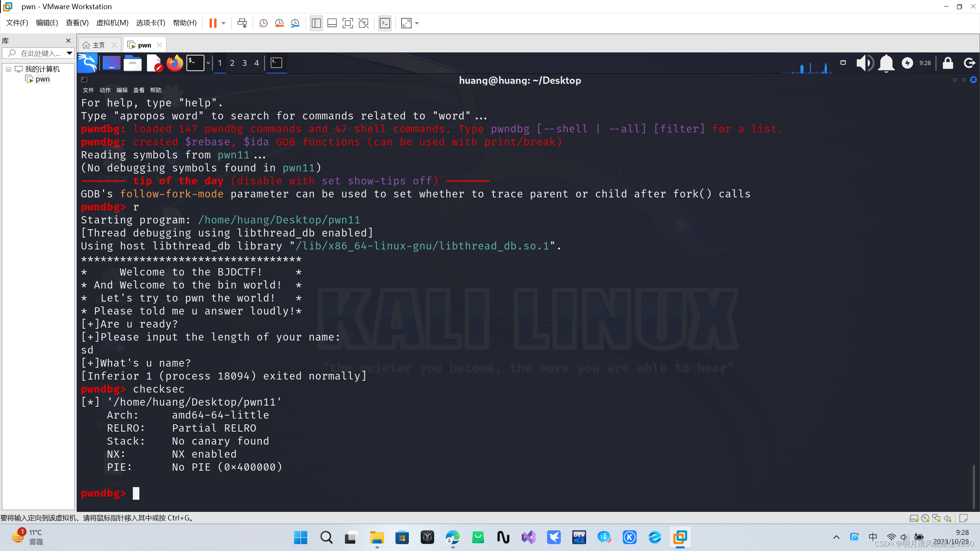This screenshot has height=551, width=980.
Task: Switch to Kali workspace 3
Action: coord(244,63)
